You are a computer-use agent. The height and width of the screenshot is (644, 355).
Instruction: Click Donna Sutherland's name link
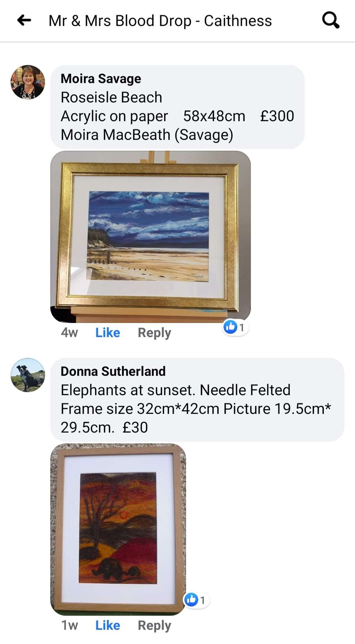[x=113, y=371]
